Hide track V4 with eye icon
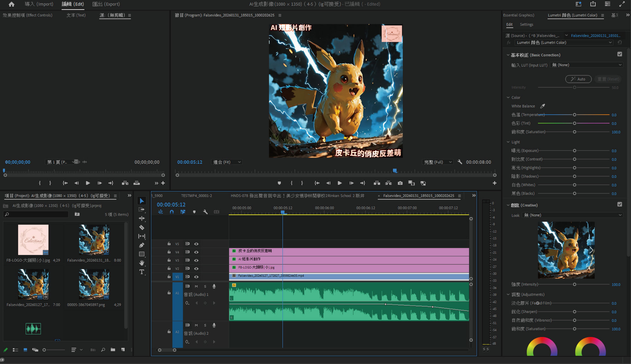The image size is (631, 364). 196,252
